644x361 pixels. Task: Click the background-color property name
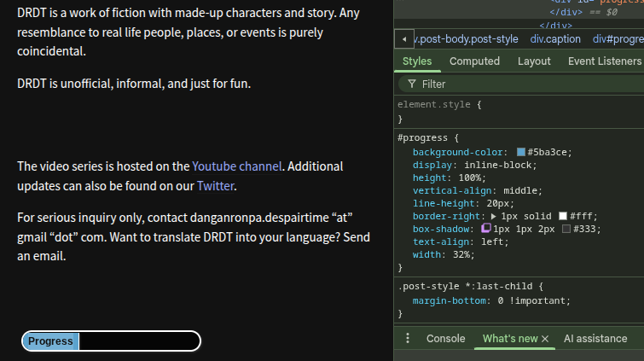point(457,153)
